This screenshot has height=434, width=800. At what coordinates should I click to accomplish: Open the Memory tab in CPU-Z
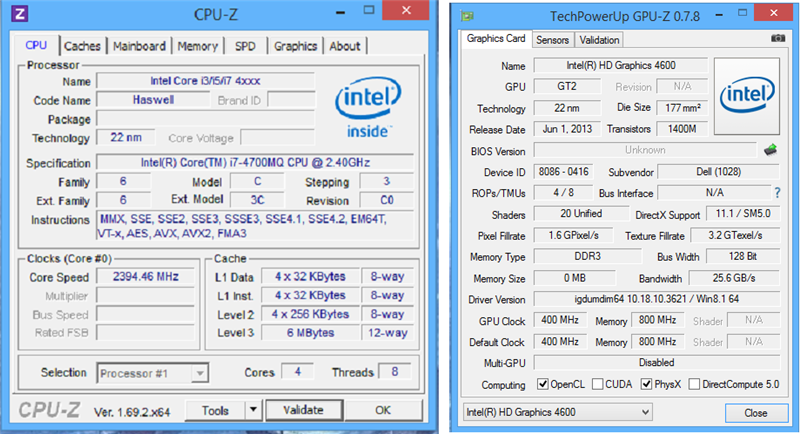(197, 46)
